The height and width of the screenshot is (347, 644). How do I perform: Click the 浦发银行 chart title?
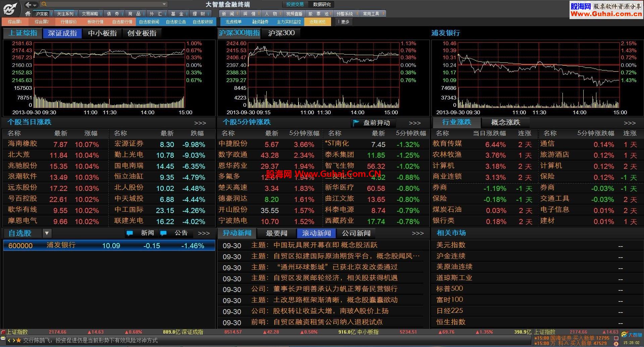[445, 33]
